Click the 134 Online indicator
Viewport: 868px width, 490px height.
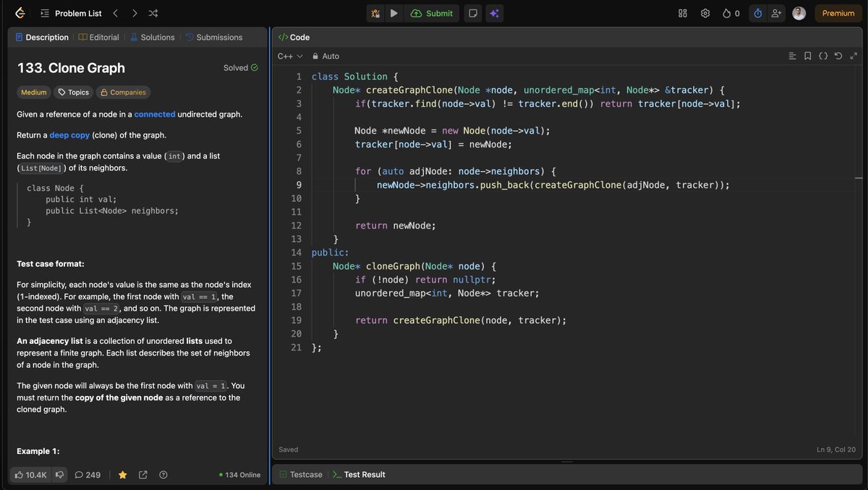239,475
